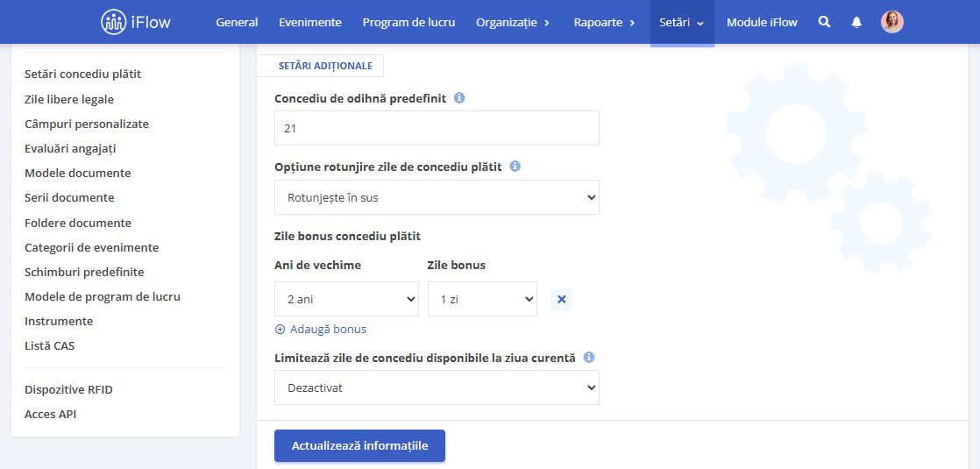The image size is (980, 469).
Task: Click the predefined leave days input field
Action: 437,128
